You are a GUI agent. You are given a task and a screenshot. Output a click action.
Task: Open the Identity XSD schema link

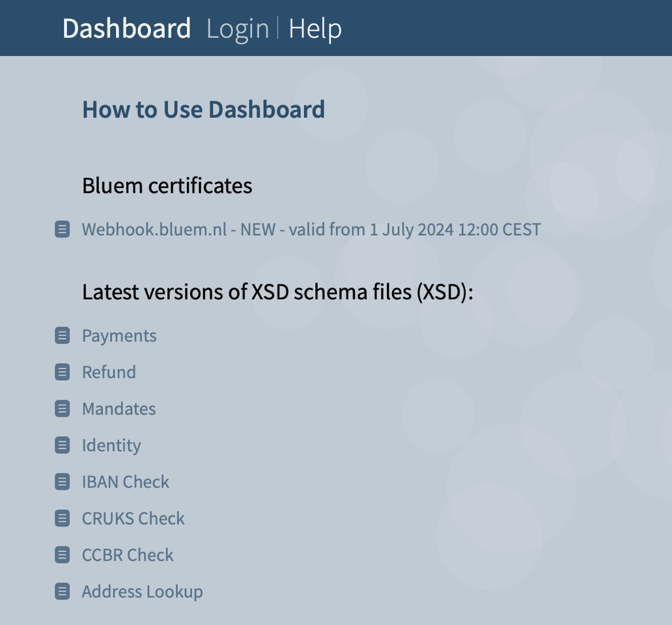(111, 445)
